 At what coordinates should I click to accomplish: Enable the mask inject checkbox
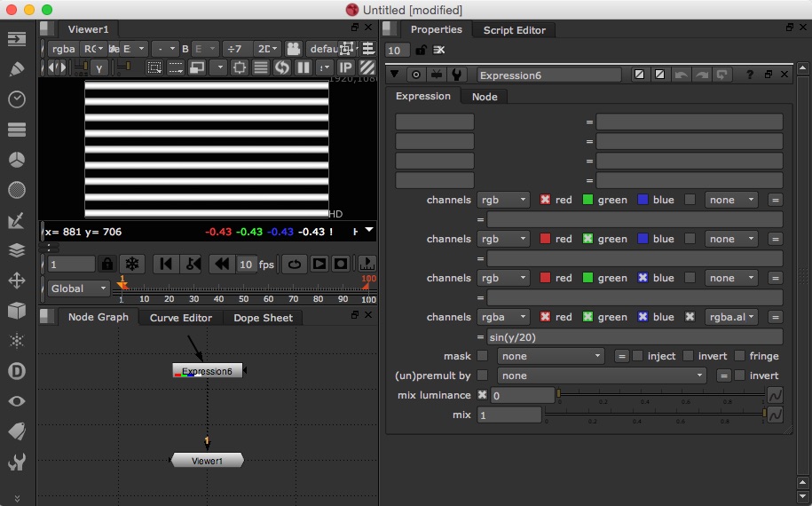pyautogui.click(x=637, y=356)
